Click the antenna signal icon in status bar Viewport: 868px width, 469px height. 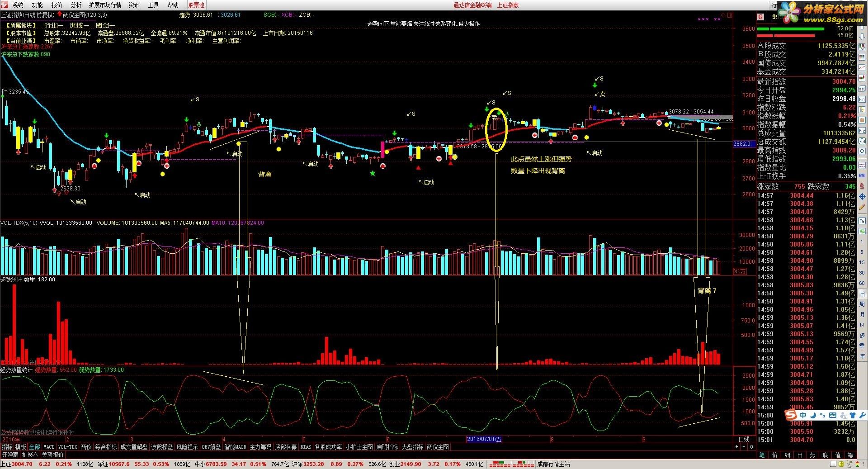[x=849, y=464]
